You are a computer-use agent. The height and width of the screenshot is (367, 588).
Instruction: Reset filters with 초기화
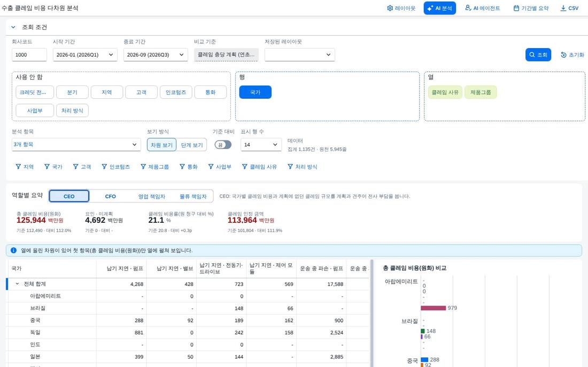point(572,54)
